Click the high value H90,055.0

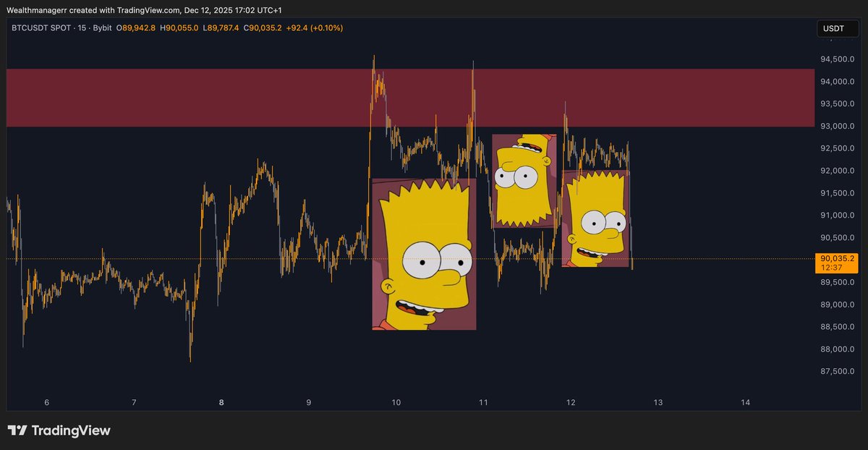179,28
